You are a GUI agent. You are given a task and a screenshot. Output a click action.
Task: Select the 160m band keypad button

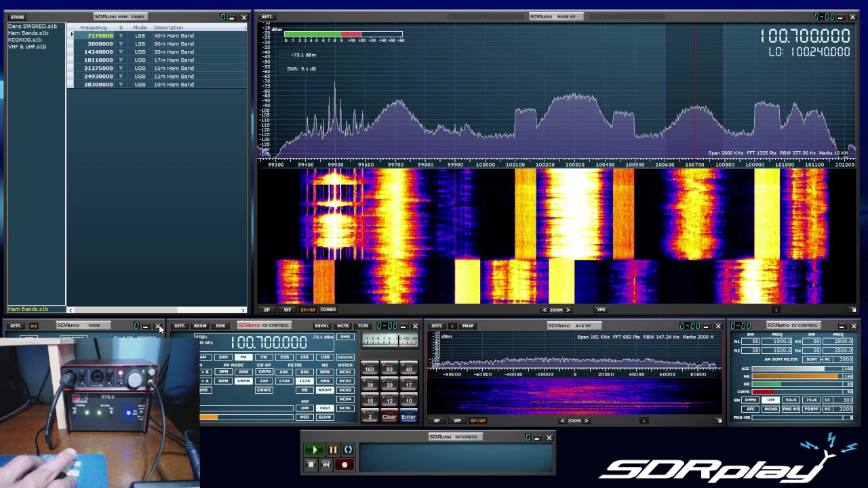(x=370, y=369)
